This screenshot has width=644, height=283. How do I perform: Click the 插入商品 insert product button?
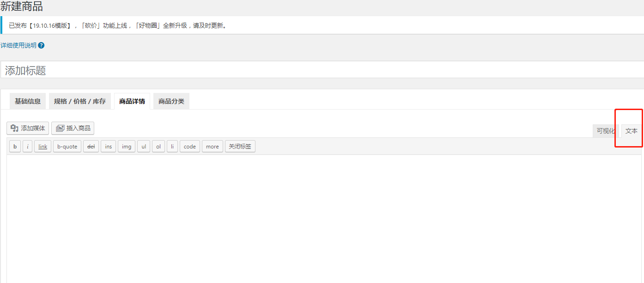73,128
